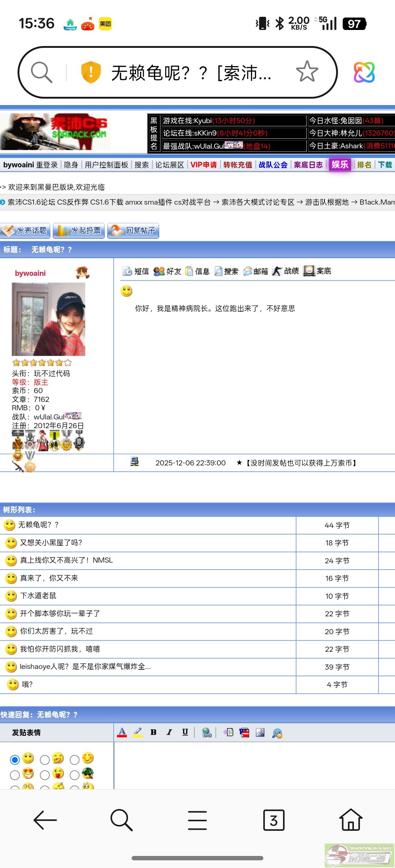Click the insert image icon
The height and width of the screenshot is (868, 395).
260,732
